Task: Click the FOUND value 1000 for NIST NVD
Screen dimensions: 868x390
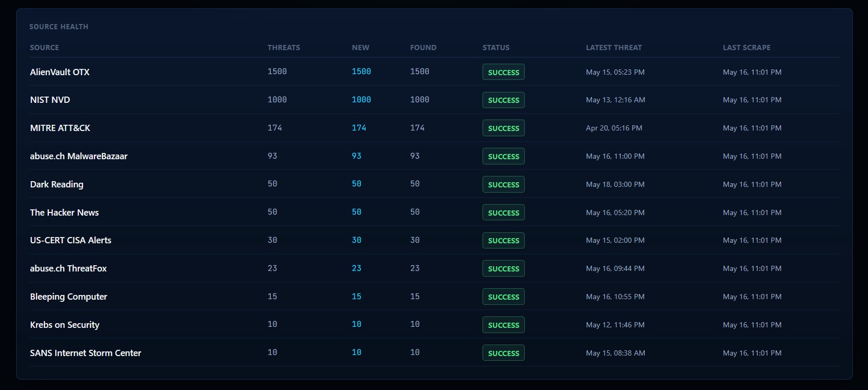Action: click(419, 100)
